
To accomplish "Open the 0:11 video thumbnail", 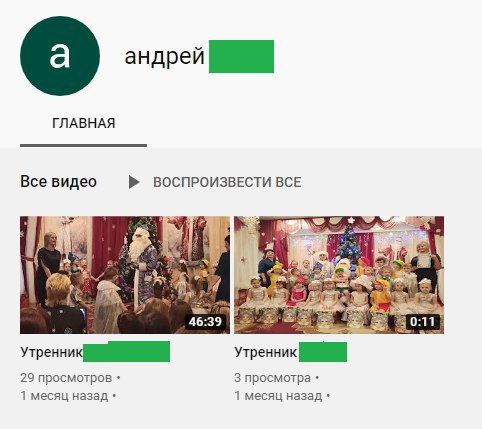I will [x=339, y=275].
